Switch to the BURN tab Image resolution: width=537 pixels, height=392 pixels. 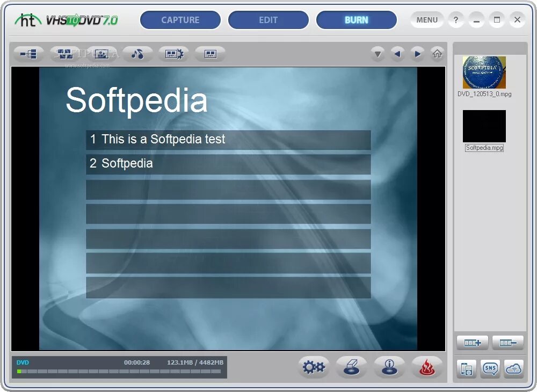(x=356, y=20)
